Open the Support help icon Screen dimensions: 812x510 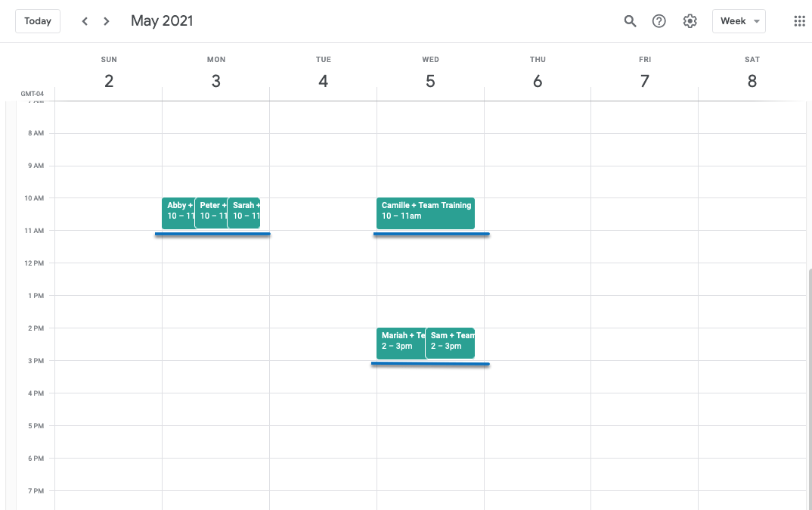(659, 21)
